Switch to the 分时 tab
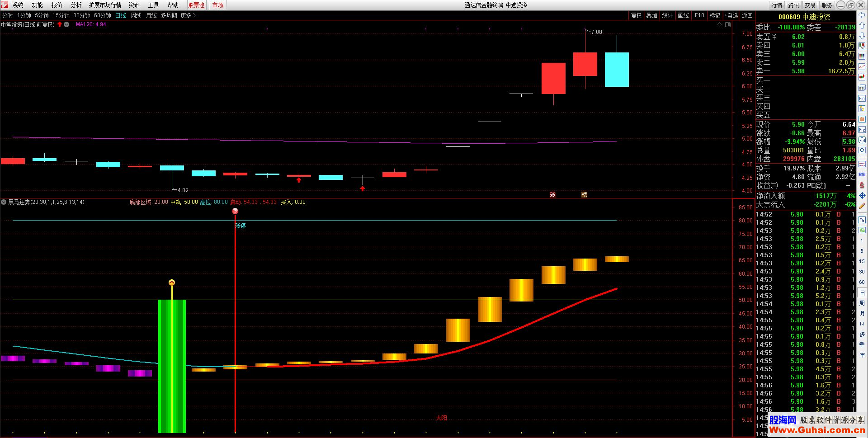Viewport: 868px width, 438px height. (x=8, y=15)
